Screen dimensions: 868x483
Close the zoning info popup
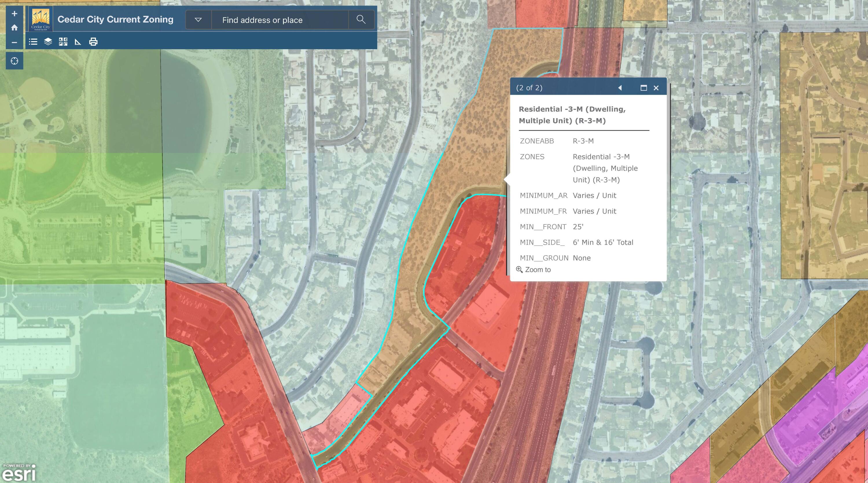coord(656,88)
